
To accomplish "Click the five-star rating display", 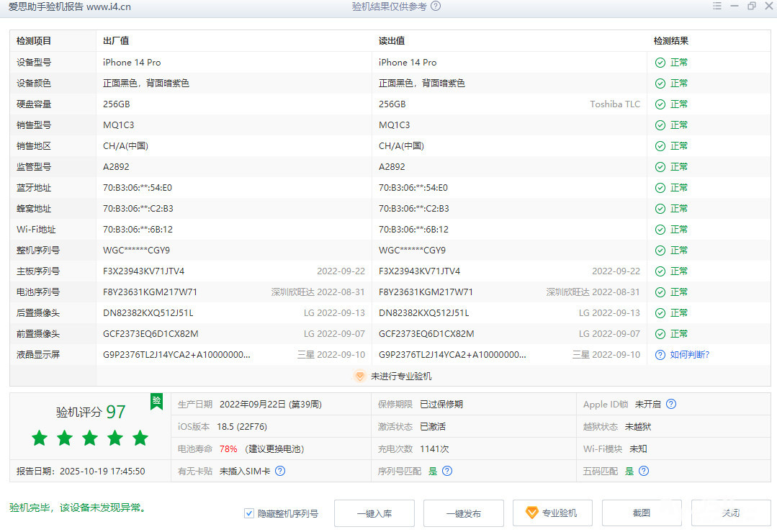I will pyautogui.click(x=90, y=438).
